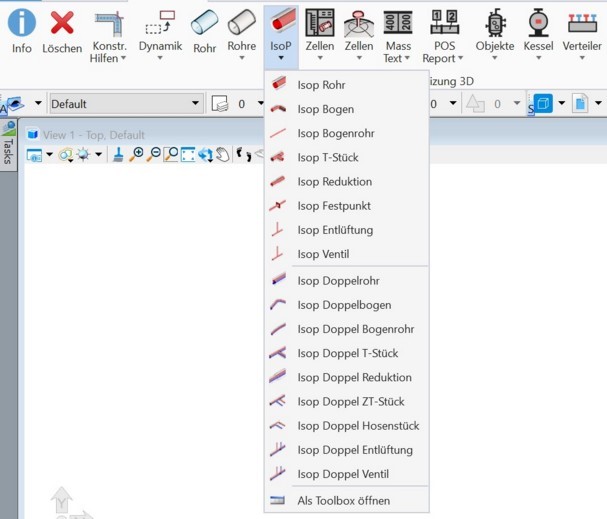Choose the Rohr pipe tool
The width and height of the screenshot is (607, 519).
pyautogui.click(x=204, y=32)
